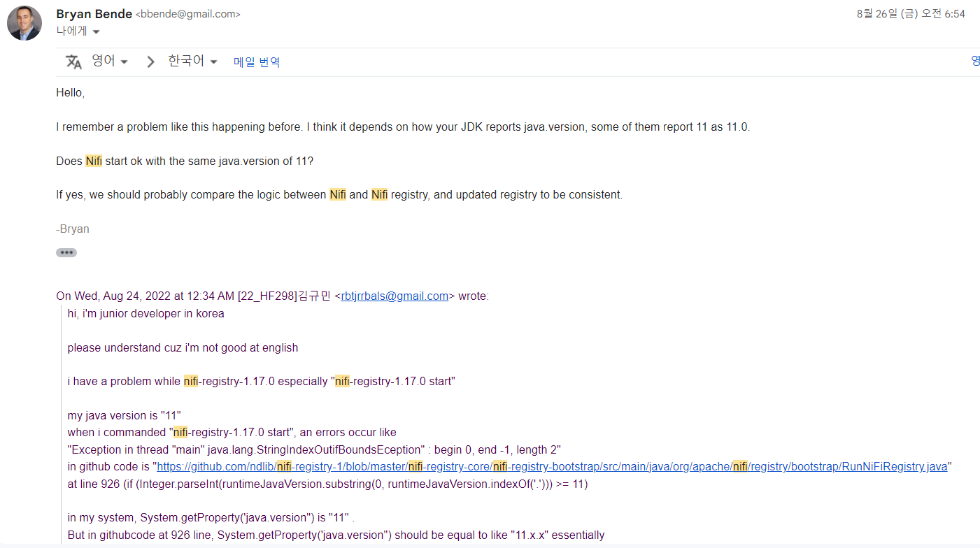This screenshot has height=548, width=980.
Task: Click the 'I remember a problem like this' sentence
Action: tap(403, 127)
